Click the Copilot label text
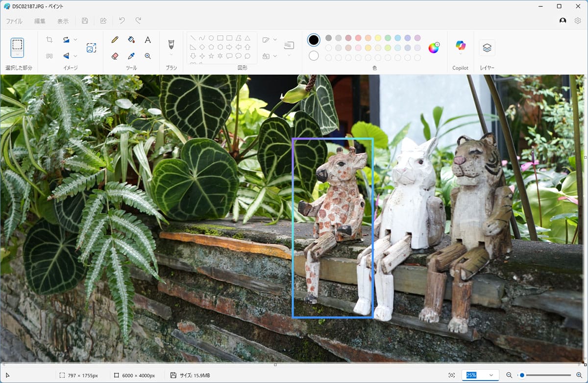The height and width of the screenshot is (383, 588). (x=460, y=68)
